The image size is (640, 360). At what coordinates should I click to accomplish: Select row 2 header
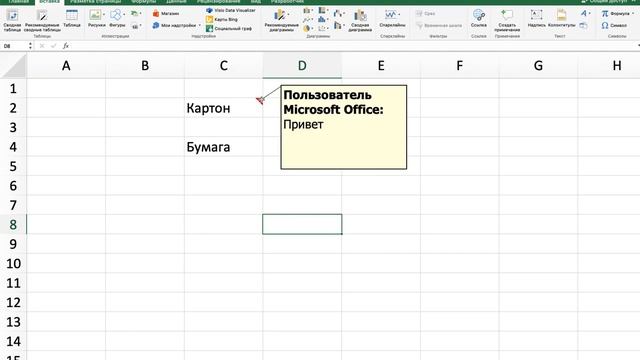13,108
